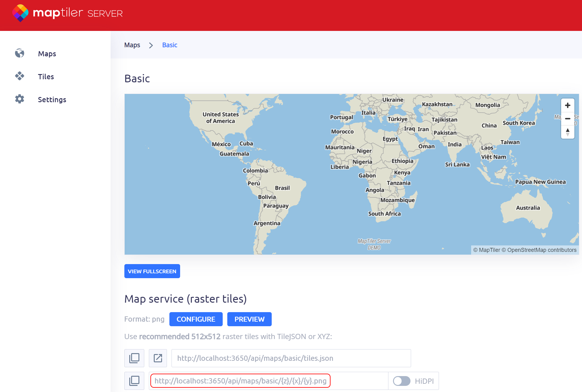Zoom in on the map with plus button
582x392 pixels.
pos(568,105)
